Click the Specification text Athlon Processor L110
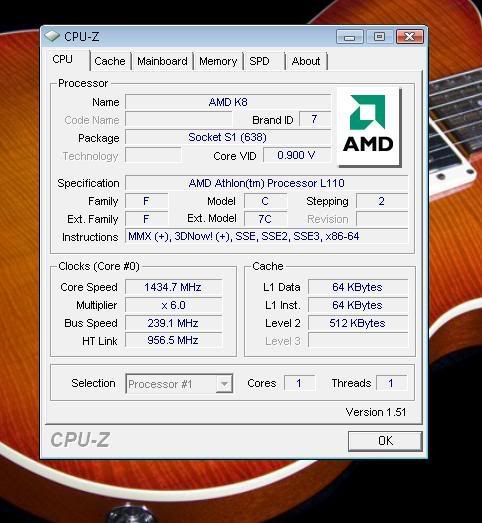The image size is (482, 523). (267, 183)
